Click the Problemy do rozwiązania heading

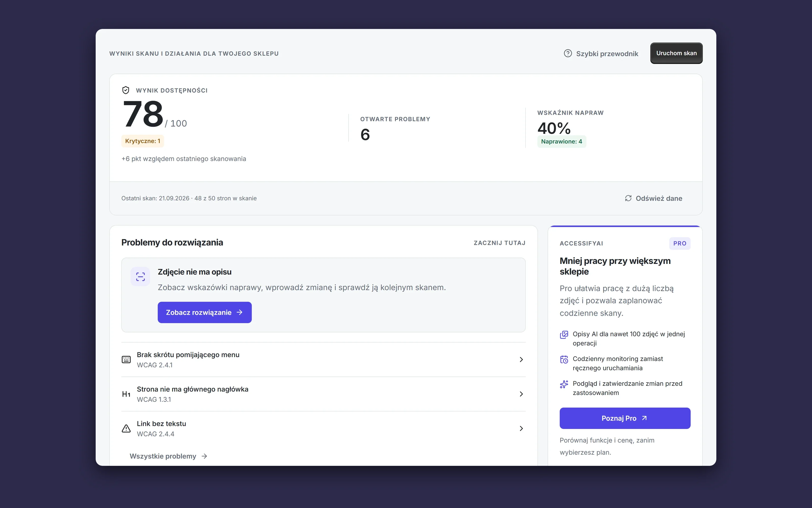[172, 243]
